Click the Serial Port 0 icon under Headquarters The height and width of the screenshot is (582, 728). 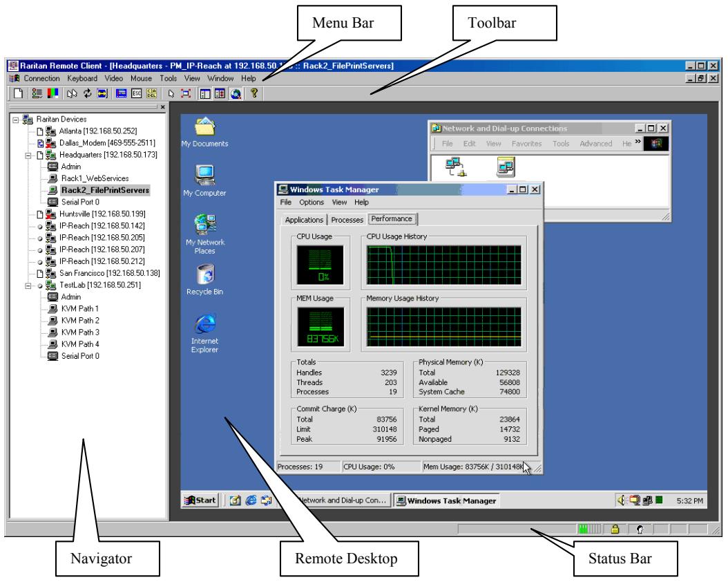point(53,202)
